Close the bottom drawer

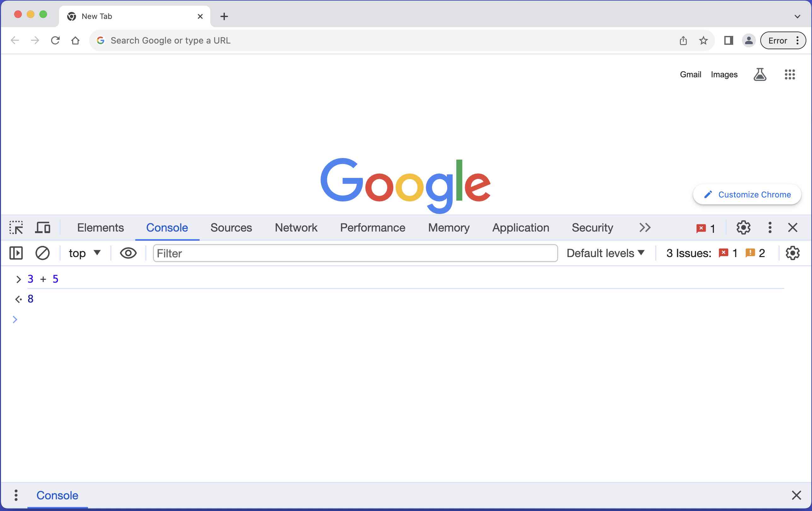[x=796, y=495]
